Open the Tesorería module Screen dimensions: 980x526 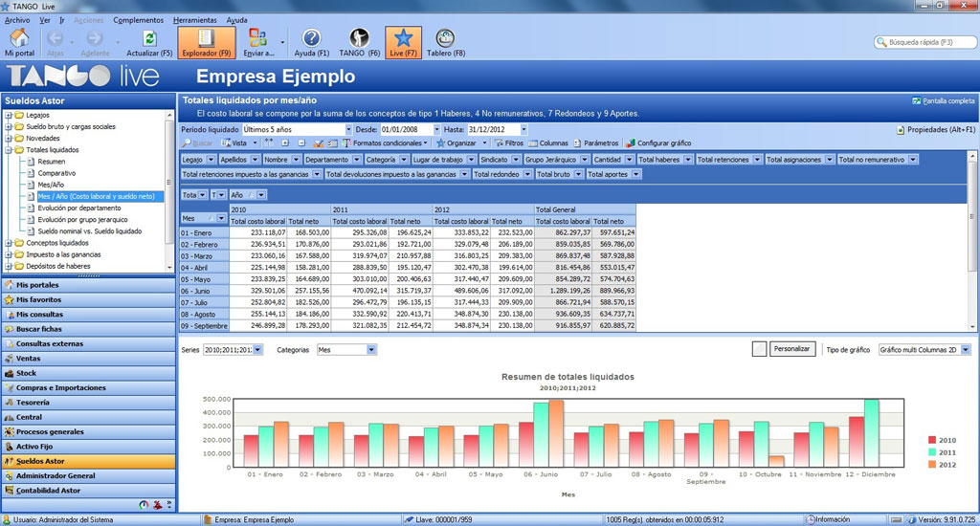[89, 403]
